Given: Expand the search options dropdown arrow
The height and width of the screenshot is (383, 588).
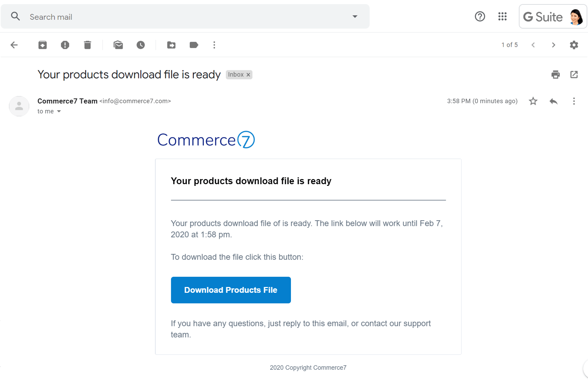Looking at the screenshot, I should pos(355,17).
